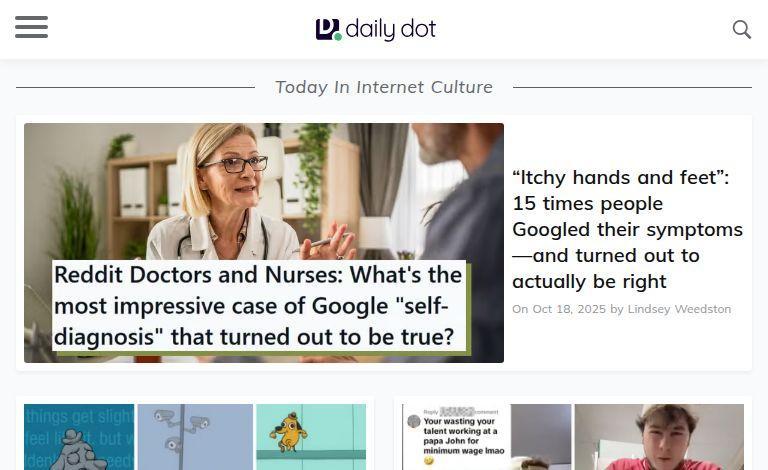Click the 'On Oct 18, 2025' publish date
The height and width of the screenshot is (470, 768).
[x=559, y=309]
